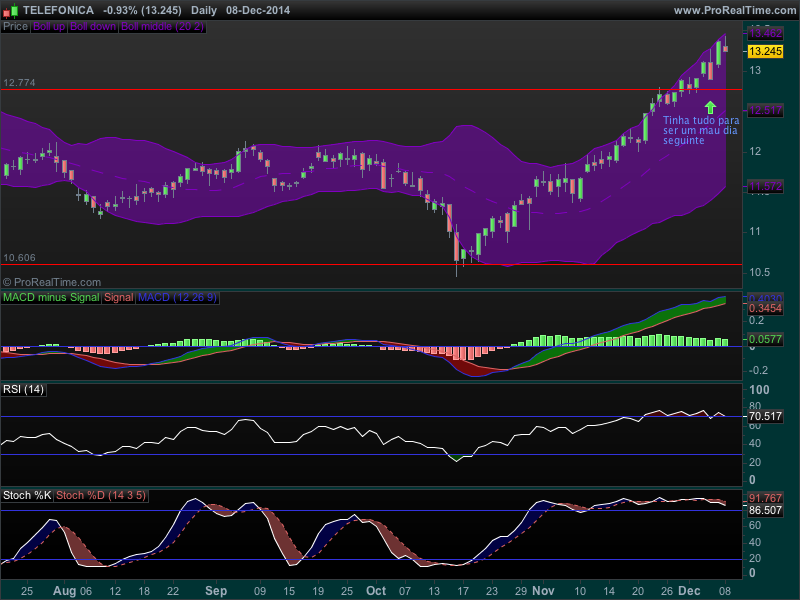This screenshot has width=800, height=600.
Task: Click the Oct month marker on time axis
Action: point(376,591)
